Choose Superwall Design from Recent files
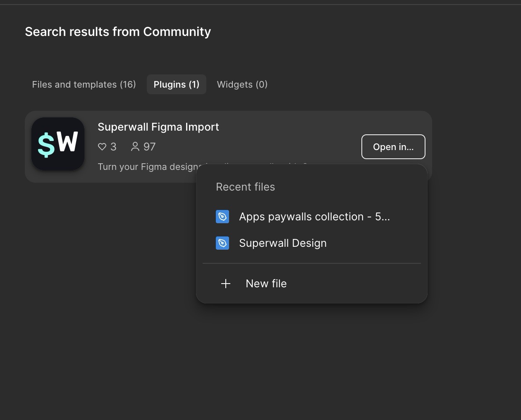 pos(282,243)
